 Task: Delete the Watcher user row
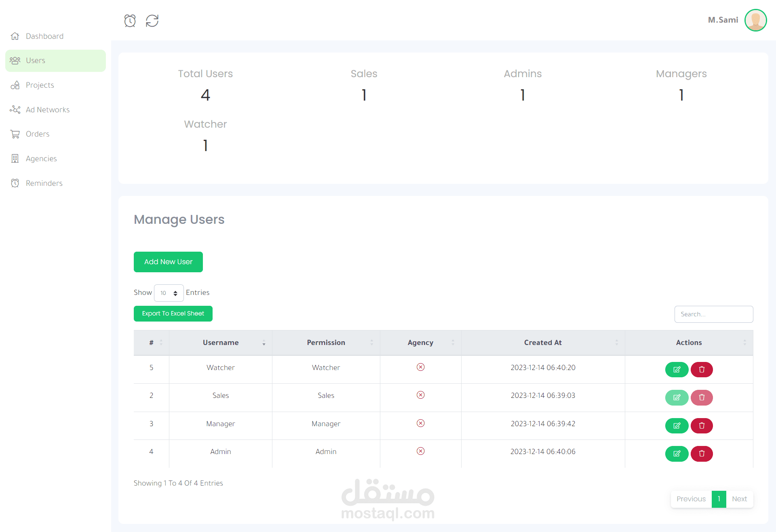[x=702, y=370]
